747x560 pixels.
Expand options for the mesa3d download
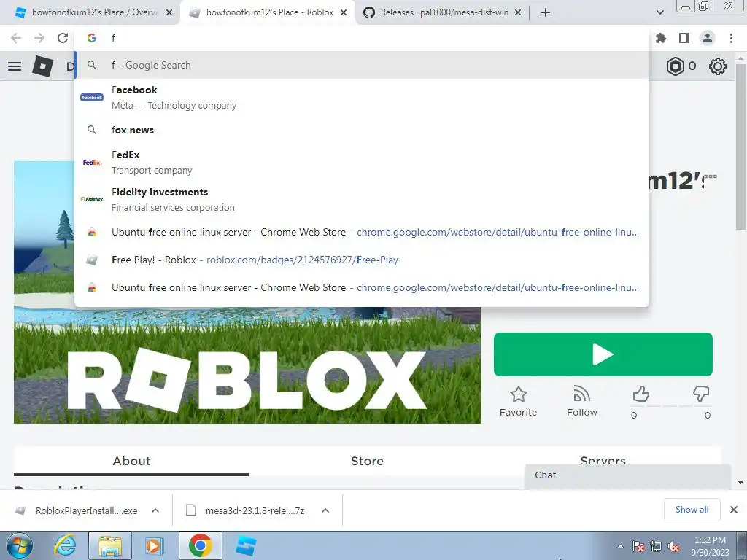[325, 510]
